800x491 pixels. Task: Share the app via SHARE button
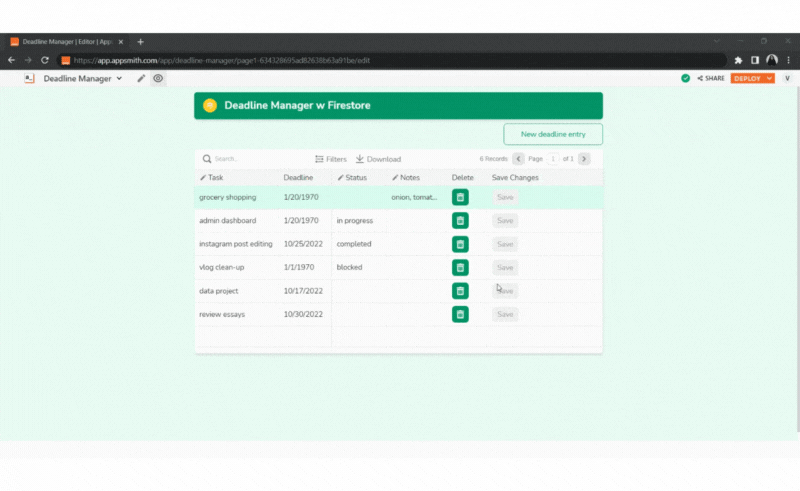coord(711,78)
